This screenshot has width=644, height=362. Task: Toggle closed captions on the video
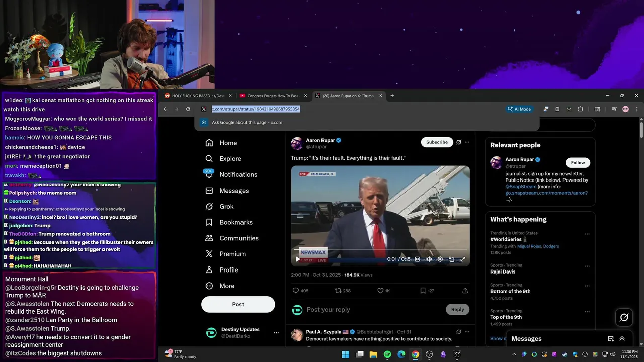[417, 259]
